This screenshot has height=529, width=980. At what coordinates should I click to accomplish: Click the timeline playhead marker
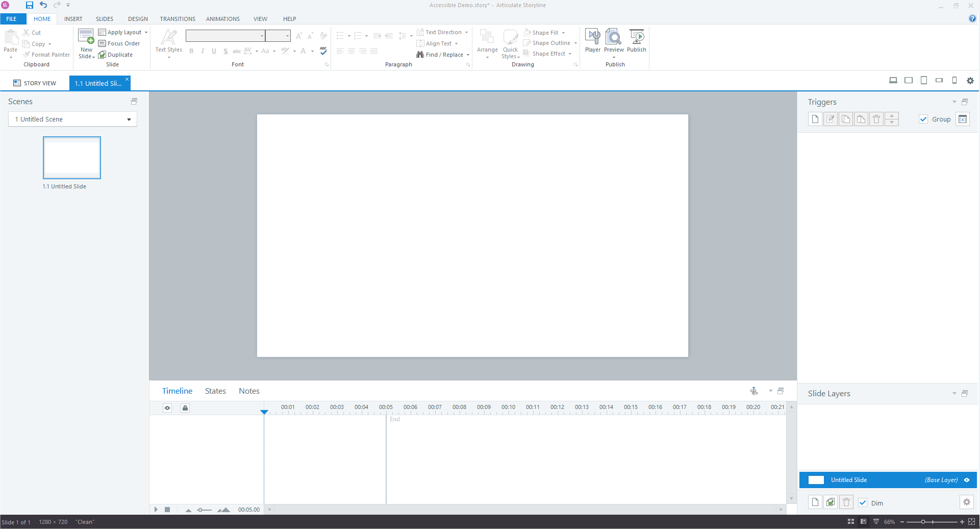(x=264, y=412)
